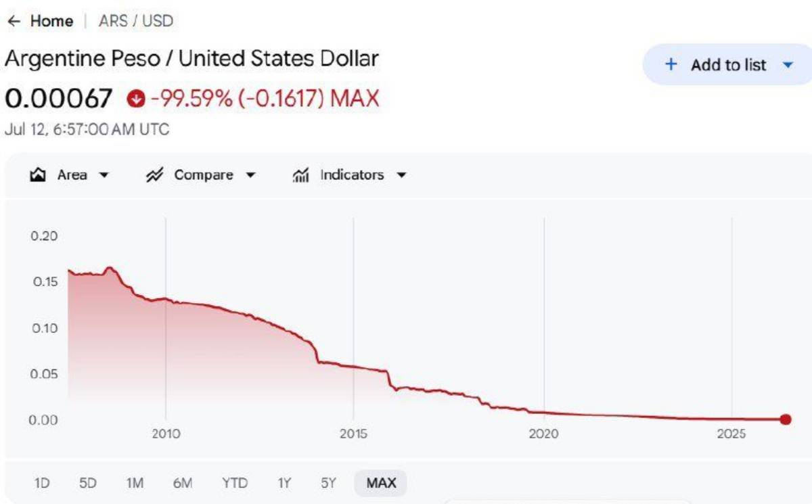Viewport: 812px width, 504px height.
Task: Select the MAX time range
Action: (x=381, y=483)
